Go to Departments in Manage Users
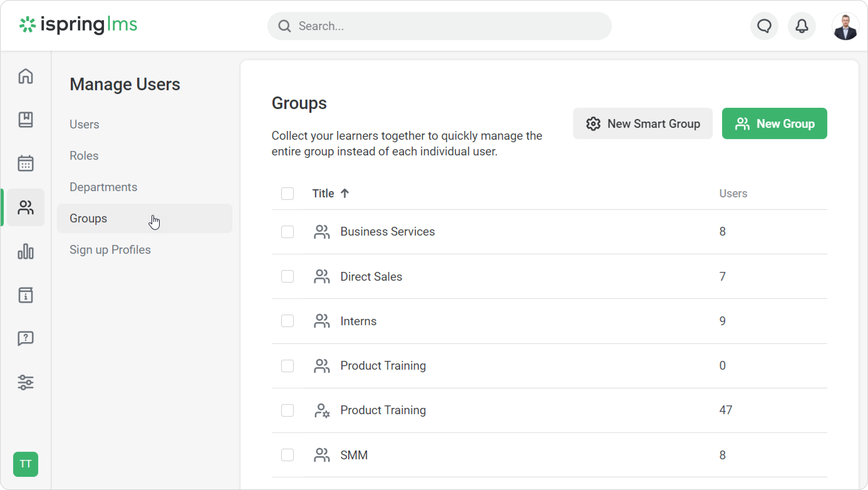This screenshot has width=868, height=490. (x=103, y=187)
